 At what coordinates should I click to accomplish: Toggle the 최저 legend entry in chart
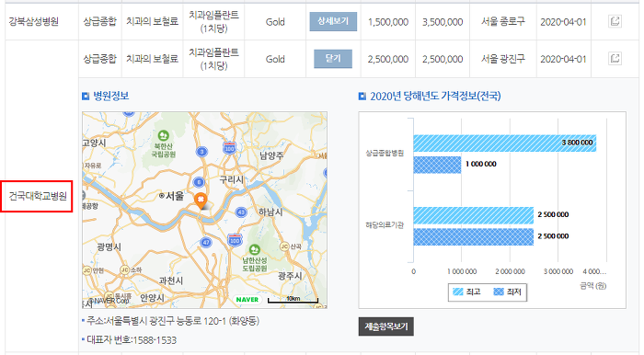pos(507,292)
